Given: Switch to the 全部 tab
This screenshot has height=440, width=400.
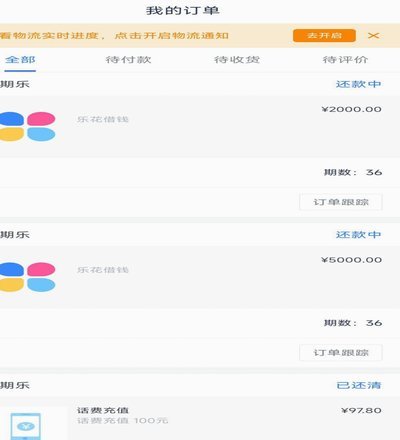Looking at the screenshot, I should click(x=20, y=60).
